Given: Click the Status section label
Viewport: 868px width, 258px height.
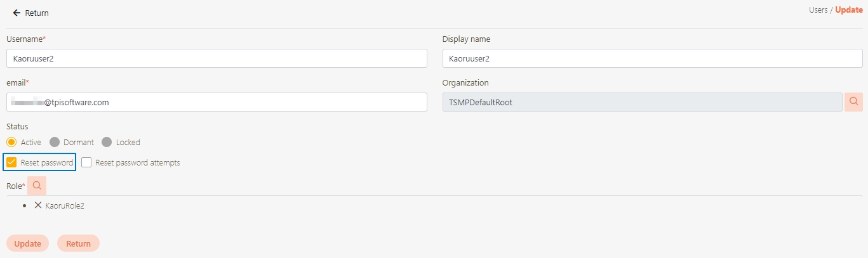Looking at the screenshot, I should click(x=17, y=126).
